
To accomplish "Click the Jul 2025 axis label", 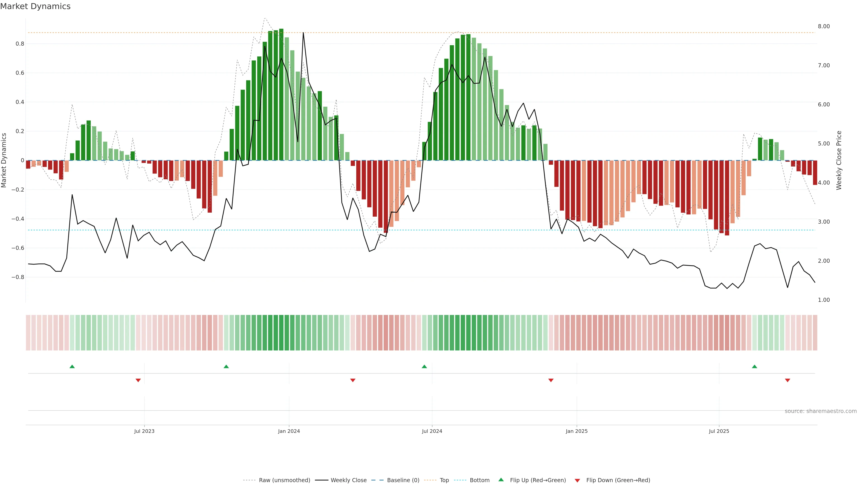I will (719, 431).
